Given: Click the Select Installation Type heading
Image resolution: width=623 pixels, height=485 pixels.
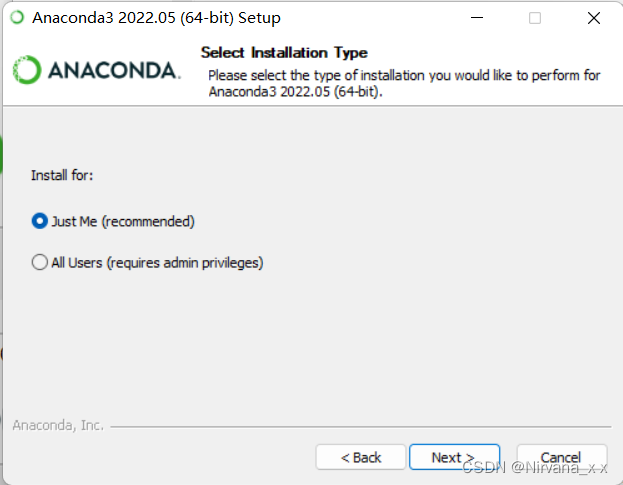Looking at the screenshot, I should pyautogui.click(x=284, y=53).
